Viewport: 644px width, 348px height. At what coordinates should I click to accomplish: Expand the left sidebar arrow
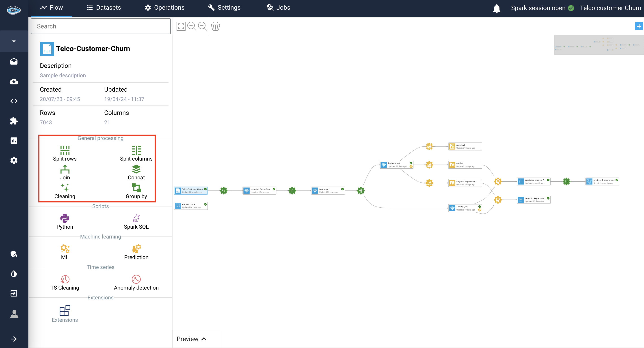point(14,339)
